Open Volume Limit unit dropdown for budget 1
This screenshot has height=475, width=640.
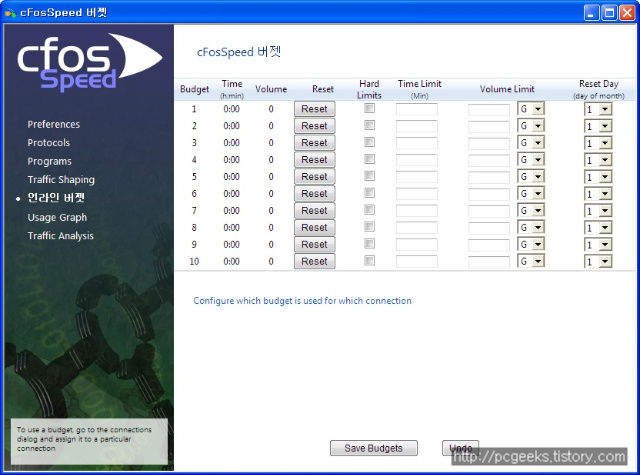tap(531, 109)
